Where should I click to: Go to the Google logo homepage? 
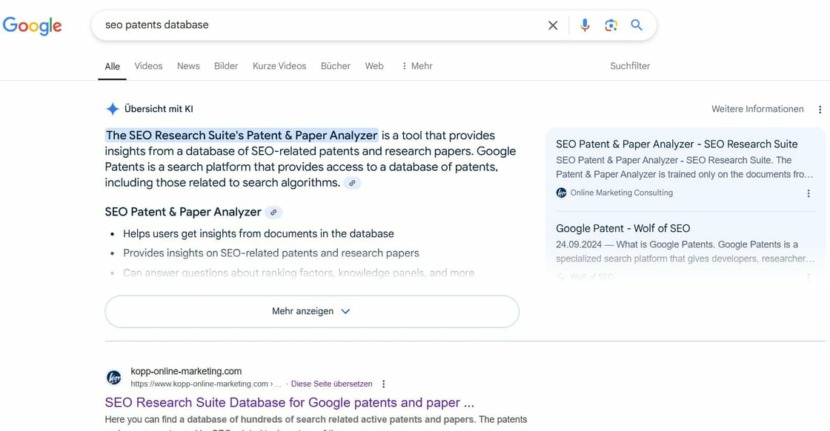(x=32, y=25)
